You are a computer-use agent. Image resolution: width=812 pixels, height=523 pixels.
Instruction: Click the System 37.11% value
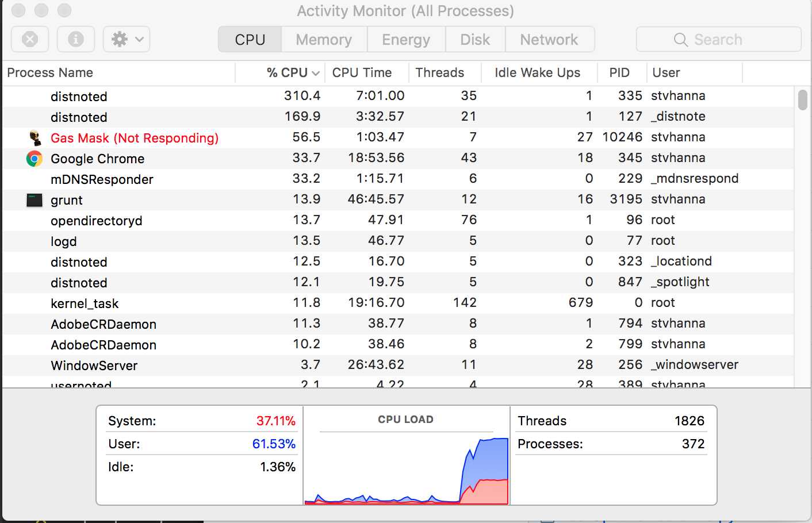point(276,421)
